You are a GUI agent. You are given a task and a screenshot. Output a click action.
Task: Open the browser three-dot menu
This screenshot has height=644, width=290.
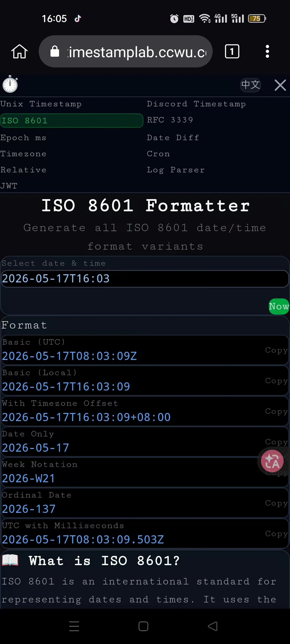click(267, 51)
